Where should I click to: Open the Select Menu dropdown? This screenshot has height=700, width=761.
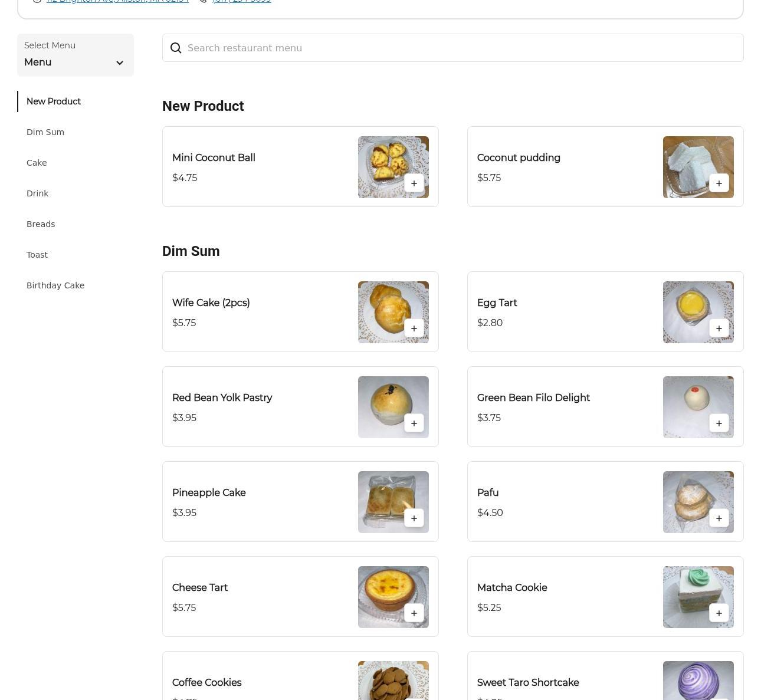coord(75,55)
